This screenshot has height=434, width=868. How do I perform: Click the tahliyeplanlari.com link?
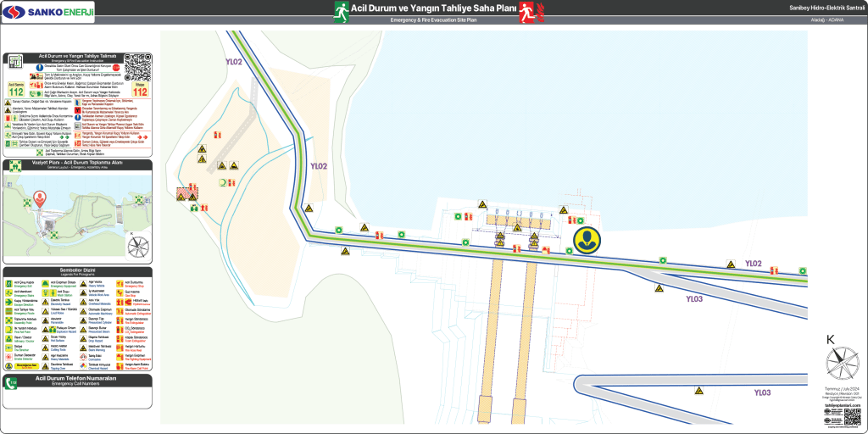[842, 405]
